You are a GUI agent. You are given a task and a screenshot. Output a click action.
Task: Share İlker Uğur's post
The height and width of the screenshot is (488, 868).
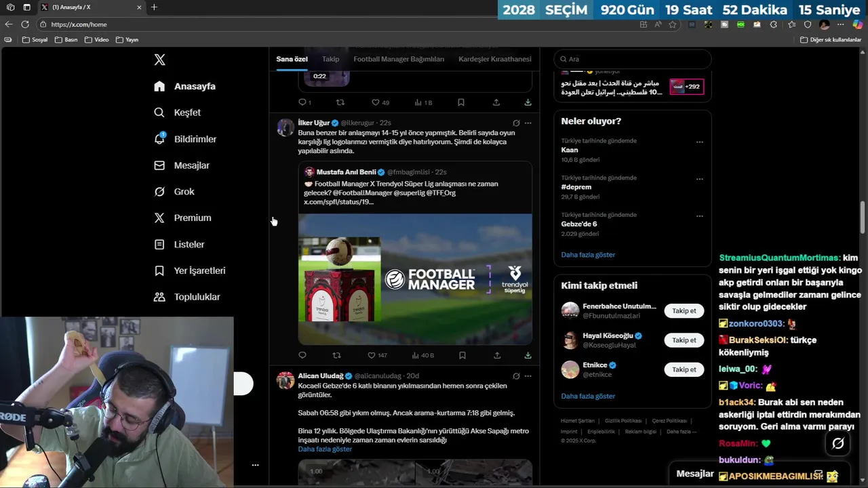point(497,355)
